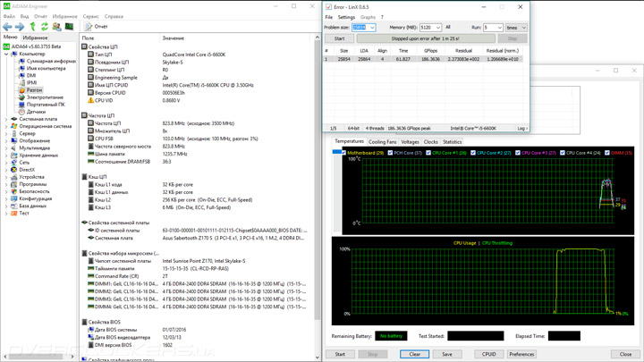
Task: Switch to the Cooling Fans tab
Action: [382, 142]
